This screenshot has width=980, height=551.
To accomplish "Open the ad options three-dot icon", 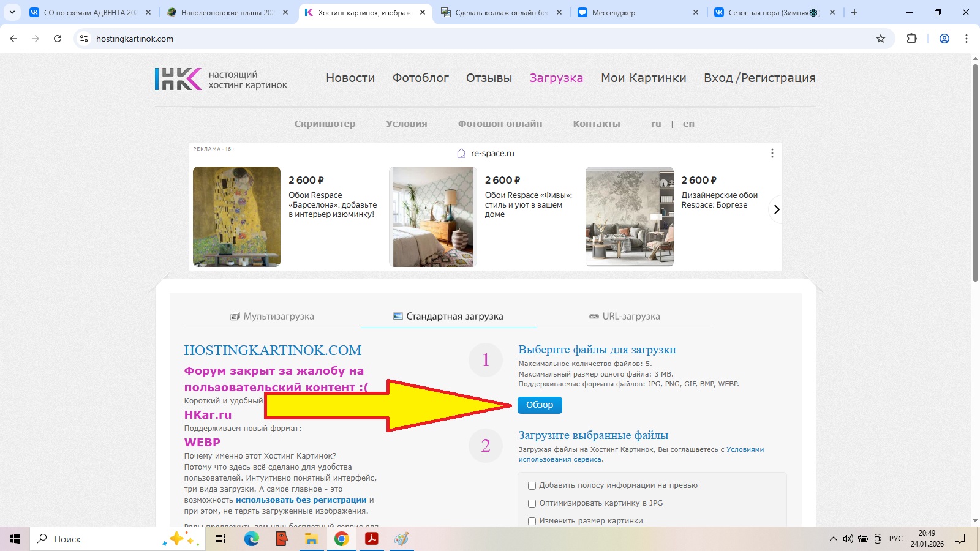I will point(772,153).
